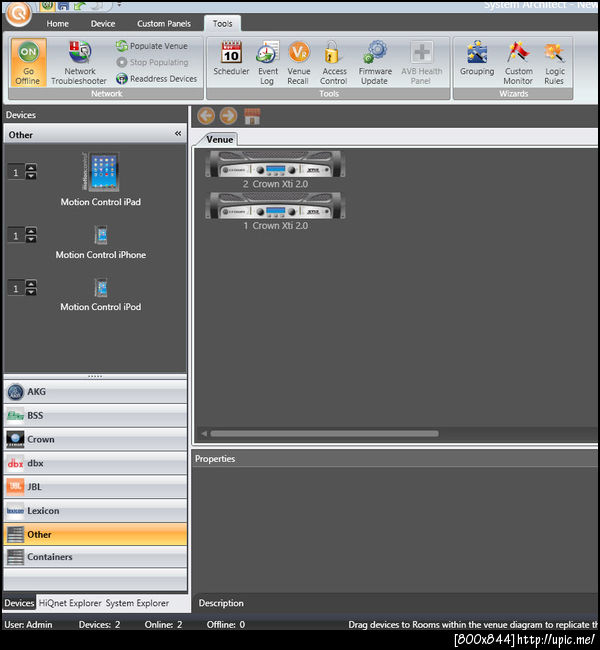Click the Description panel header
The width and height of the screenshot is (600, 650).
(x=395, y=603)
